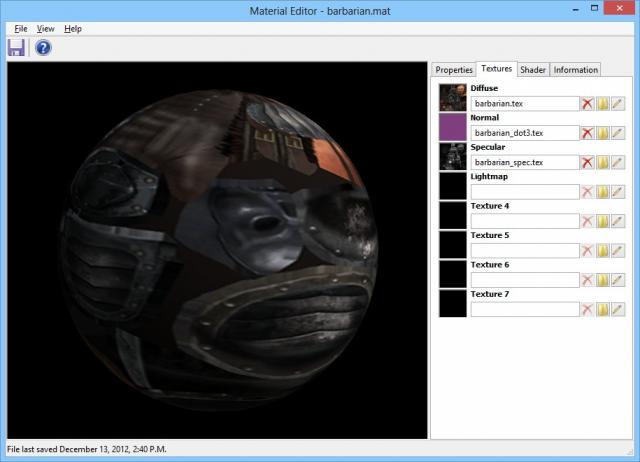Screen dimensions: 640x462
Task: Open the View menu
Action: pos(46,29)
